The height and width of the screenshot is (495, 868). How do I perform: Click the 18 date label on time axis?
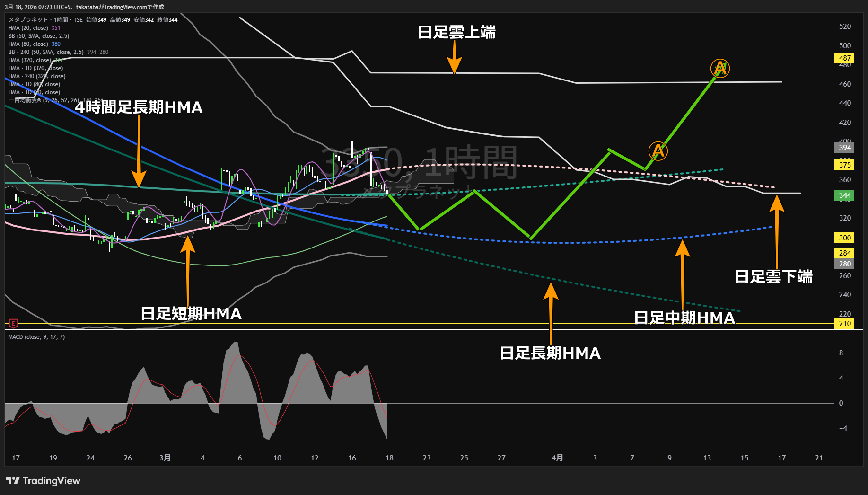(389, 458)
